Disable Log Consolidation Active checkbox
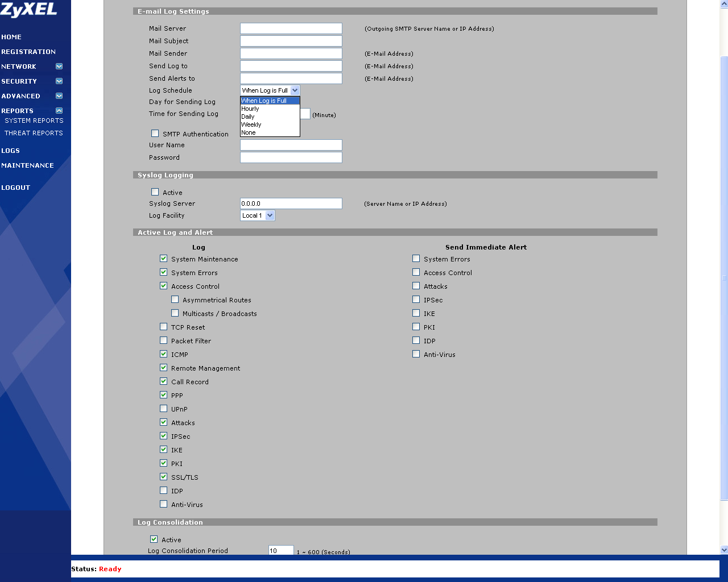Screen dimensions: 728x582 pyautogui.click(x=154, y=539)
